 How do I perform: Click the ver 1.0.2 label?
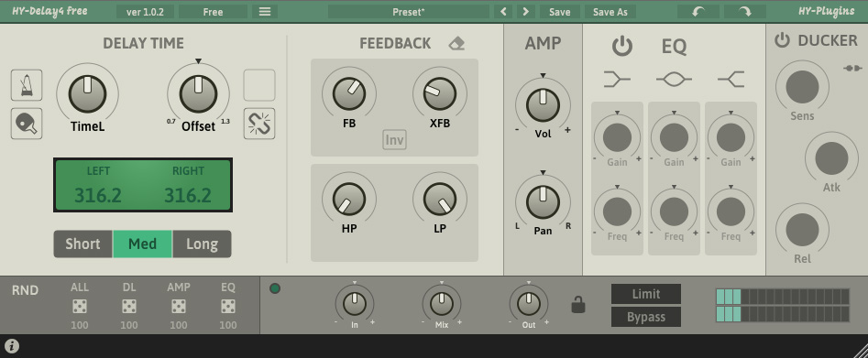tap(145, 12)
